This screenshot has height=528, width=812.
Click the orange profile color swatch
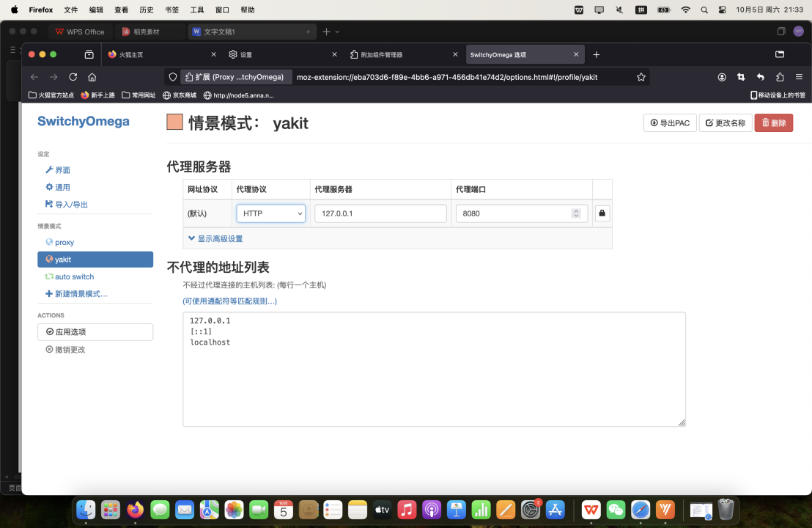174,122
